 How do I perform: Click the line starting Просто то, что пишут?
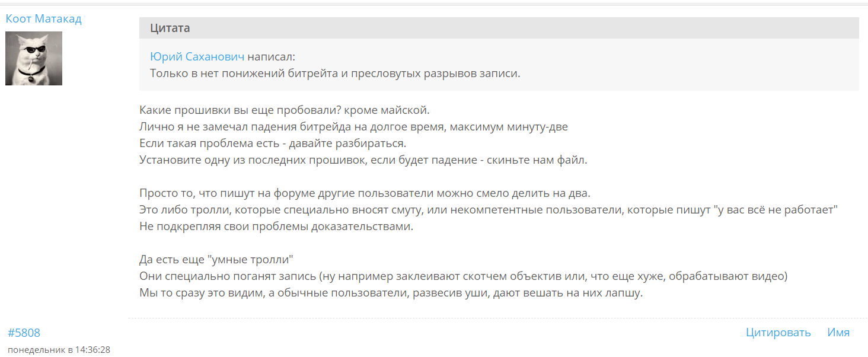tap(365, 193)
